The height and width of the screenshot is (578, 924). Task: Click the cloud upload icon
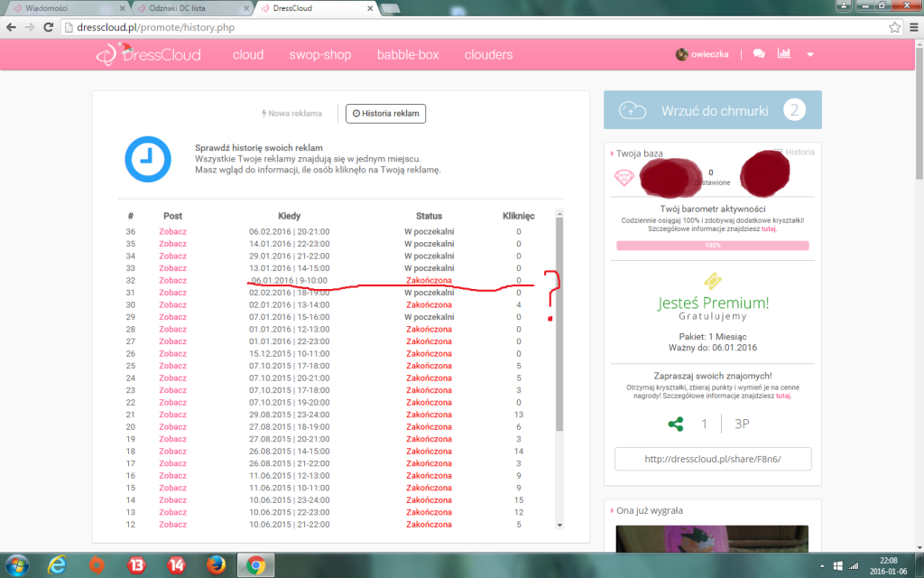point(633,110)
